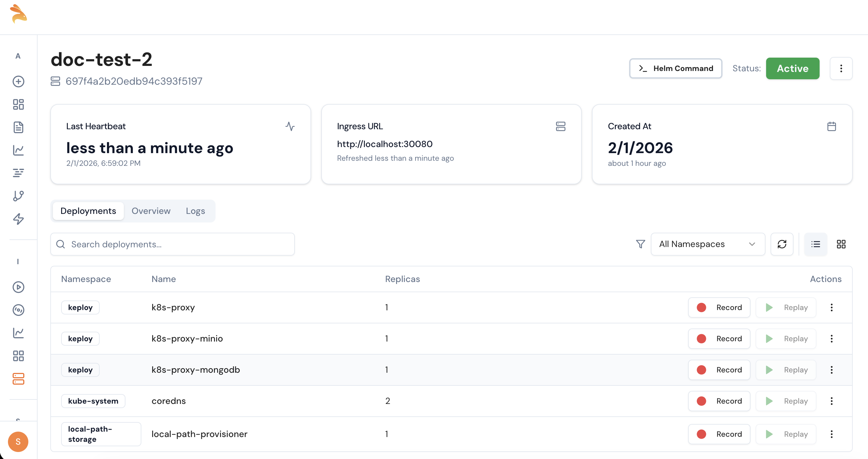Screen dimensions: 868x459
Task: Trigger Replay for the coredns deployment
Action: tap(786, 401)
